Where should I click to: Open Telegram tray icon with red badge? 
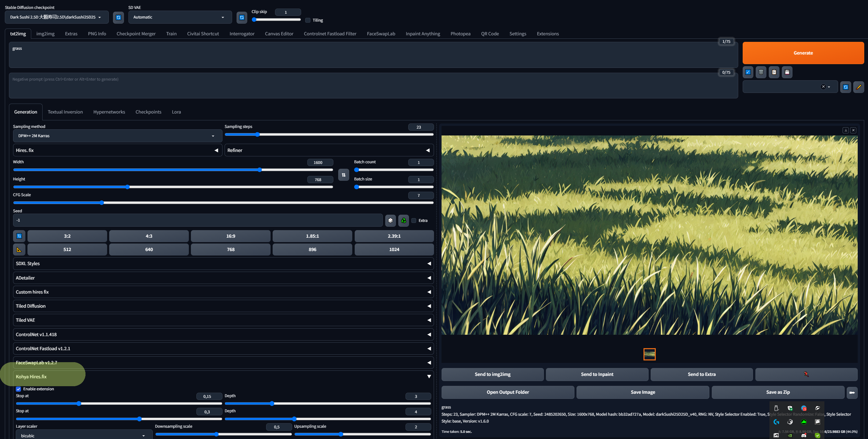[804, 408]
